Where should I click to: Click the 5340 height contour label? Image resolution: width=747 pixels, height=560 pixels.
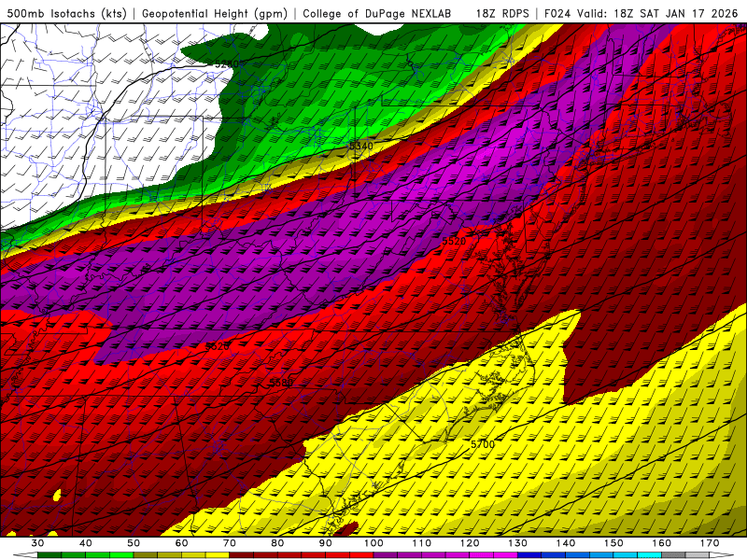361,146
